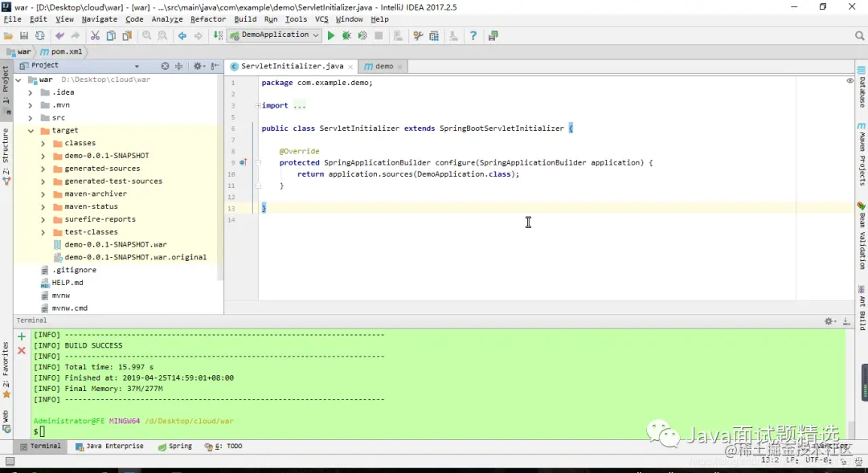This screenshot has height=473, width=868.
Task: Navigate Back with the left arrow icon
Action: pos(182,36)
